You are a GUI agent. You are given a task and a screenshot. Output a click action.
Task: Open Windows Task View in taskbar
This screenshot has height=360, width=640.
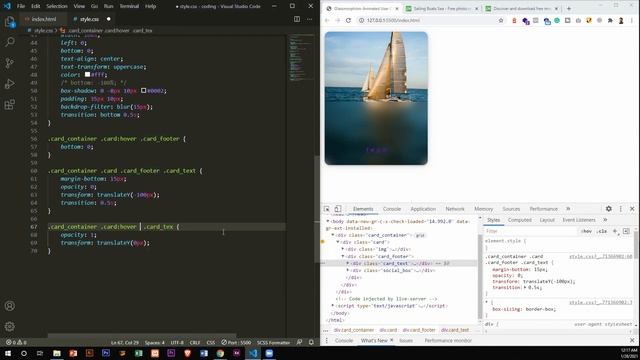pyautogui.click(x=40, y=353)
